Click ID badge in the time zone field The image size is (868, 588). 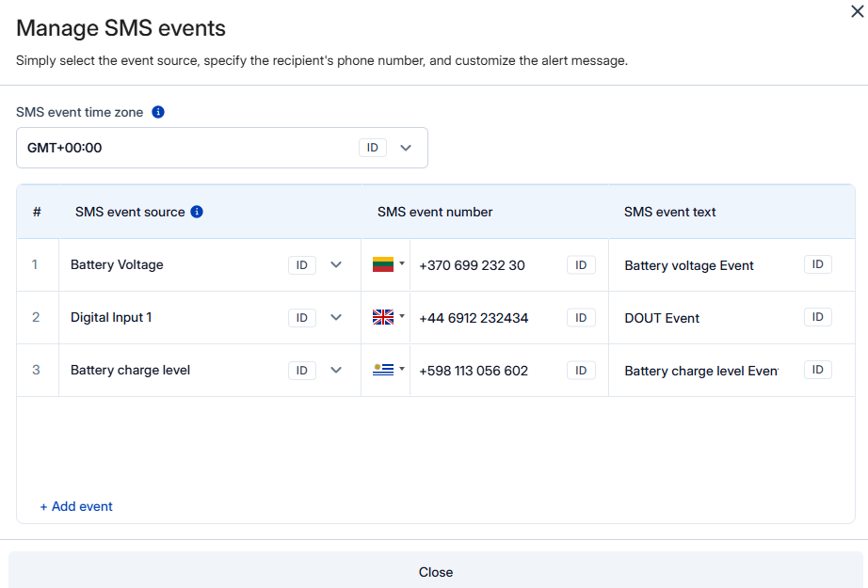(x=373, y=148)
